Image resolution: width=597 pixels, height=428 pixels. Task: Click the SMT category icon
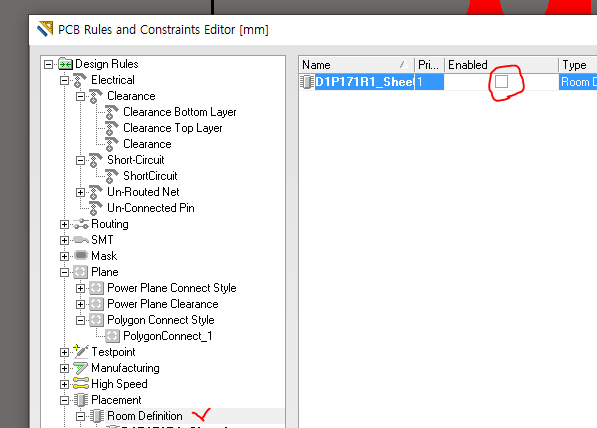[x=81, y=240]
